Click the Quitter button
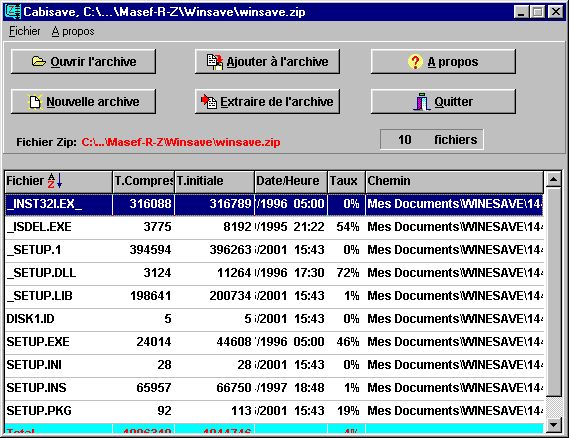The height and width of the screenshot is (438, 569). [443, 102]
